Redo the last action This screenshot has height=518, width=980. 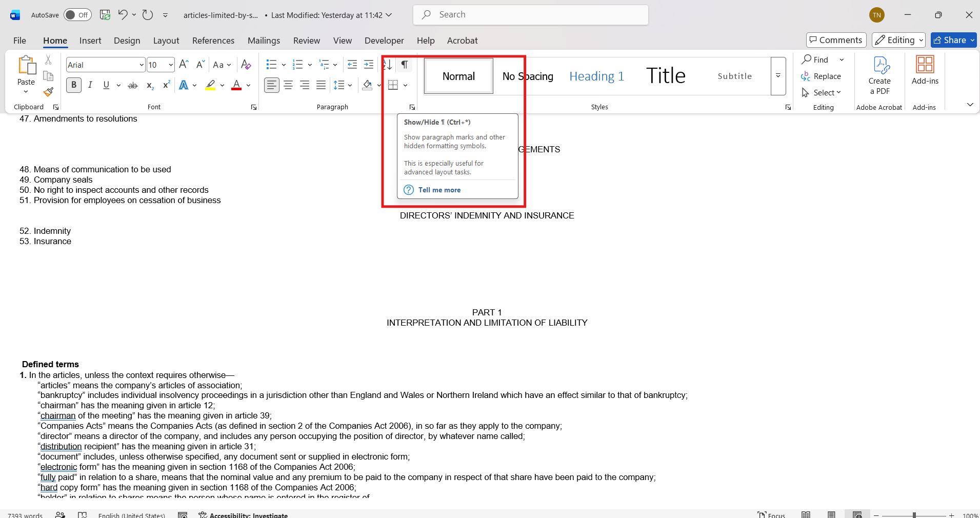[148, 15]
